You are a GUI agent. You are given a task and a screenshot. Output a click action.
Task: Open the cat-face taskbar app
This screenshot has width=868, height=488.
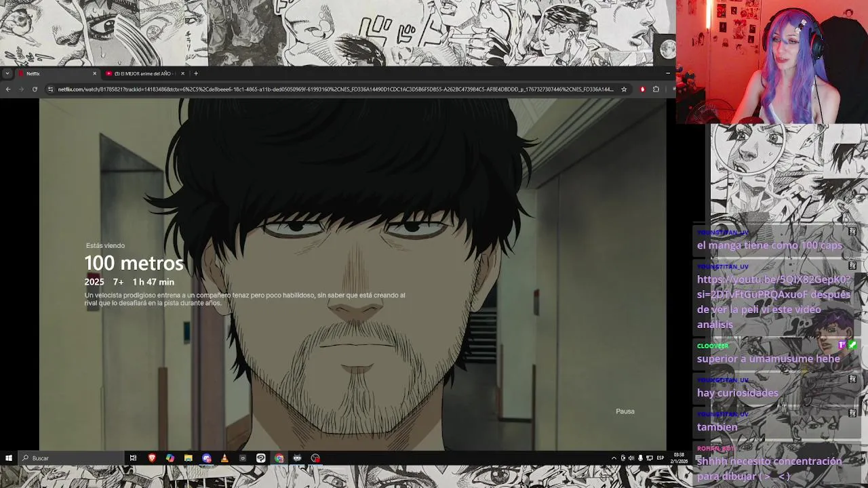297,458
